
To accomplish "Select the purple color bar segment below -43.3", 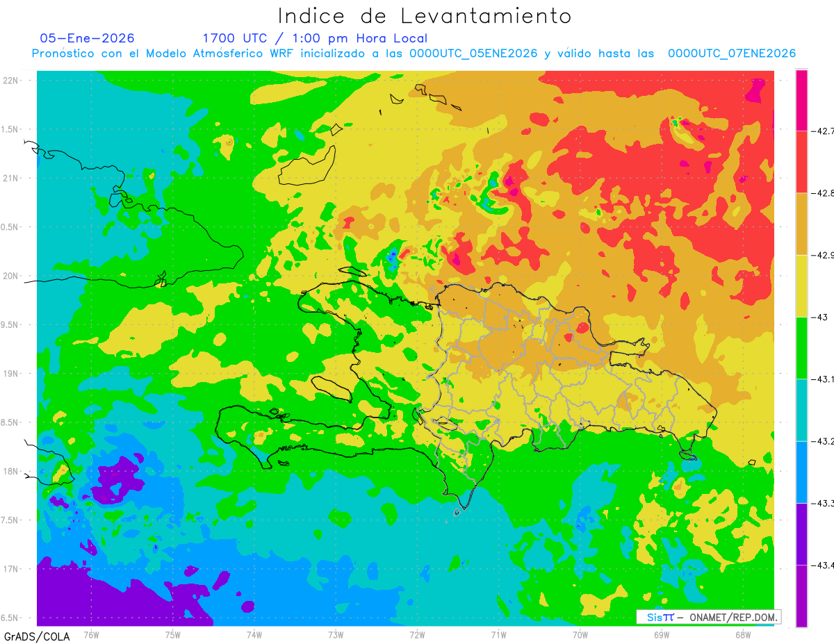I will [801, 534].
